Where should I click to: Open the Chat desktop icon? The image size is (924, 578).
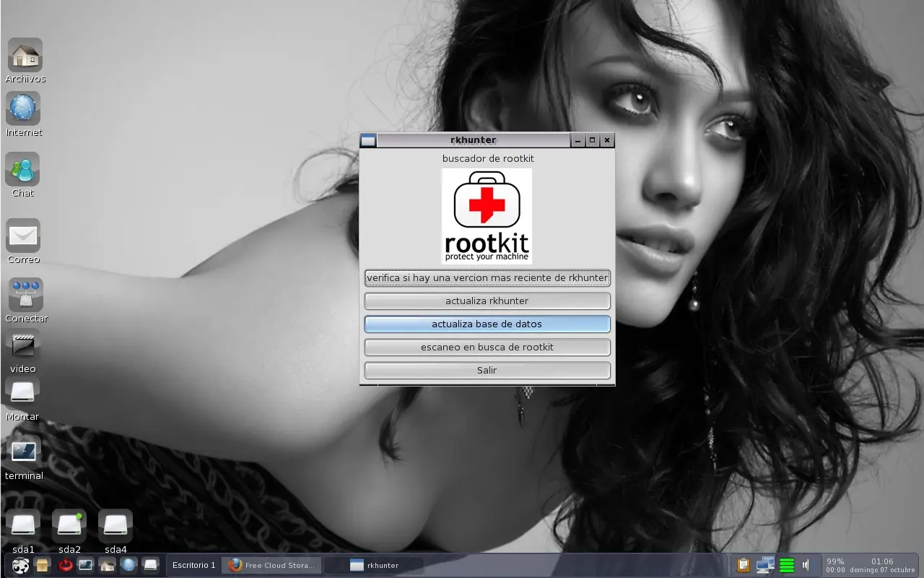[23, 169]
